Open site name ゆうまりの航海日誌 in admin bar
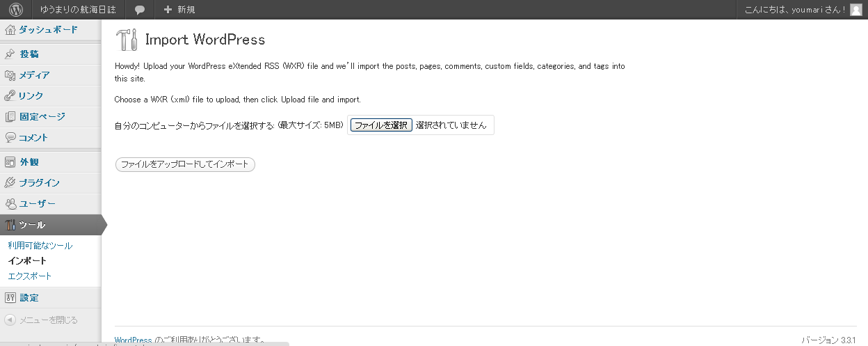This screenshot has width=868, height=346. (x=78, y=10)
